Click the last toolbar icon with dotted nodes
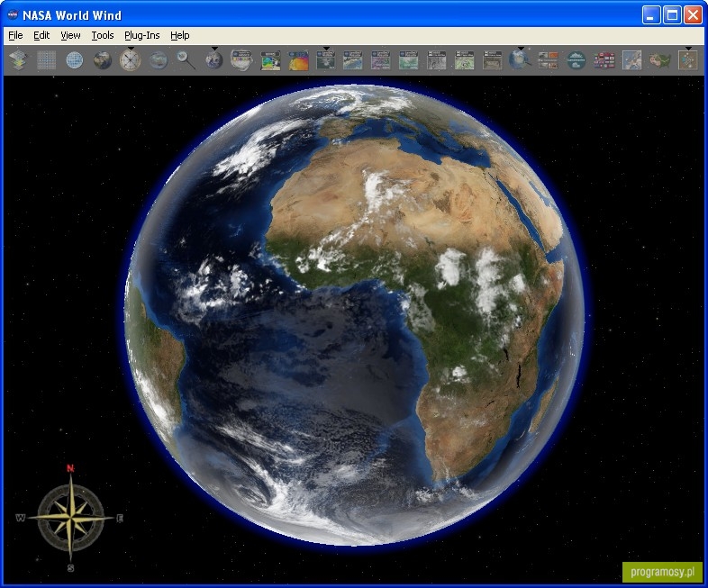 687,60
